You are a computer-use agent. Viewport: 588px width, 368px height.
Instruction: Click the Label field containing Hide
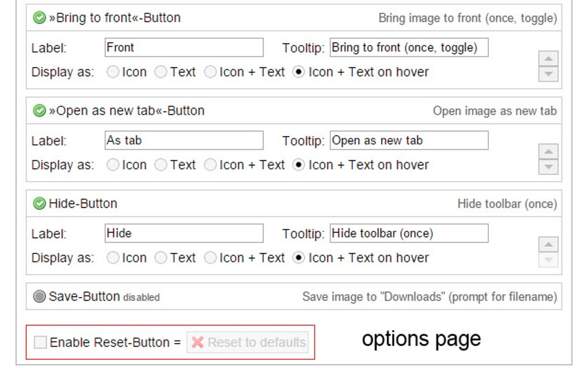[183, 232]
